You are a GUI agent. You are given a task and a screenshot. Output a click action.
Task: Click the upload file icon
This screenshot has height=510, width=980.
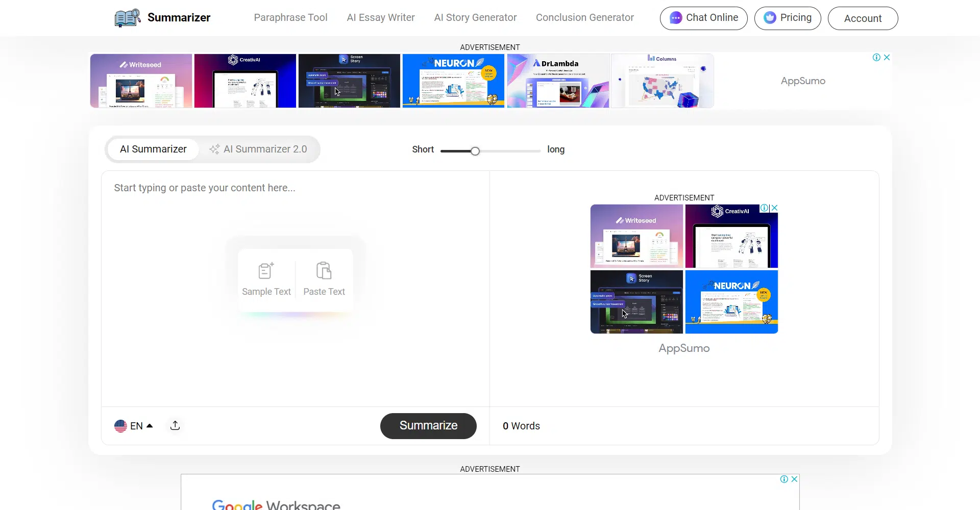(x=175, y=425)
